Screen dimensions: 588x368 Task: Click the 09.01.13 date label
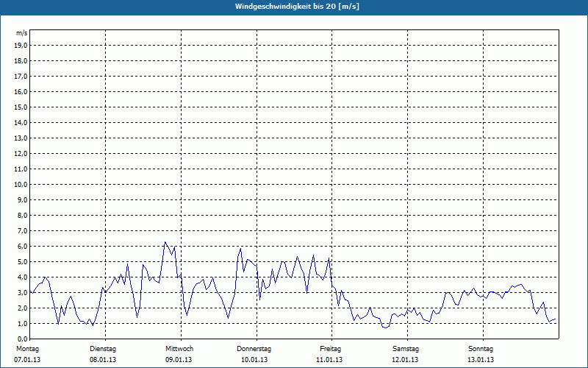[179, 360]
